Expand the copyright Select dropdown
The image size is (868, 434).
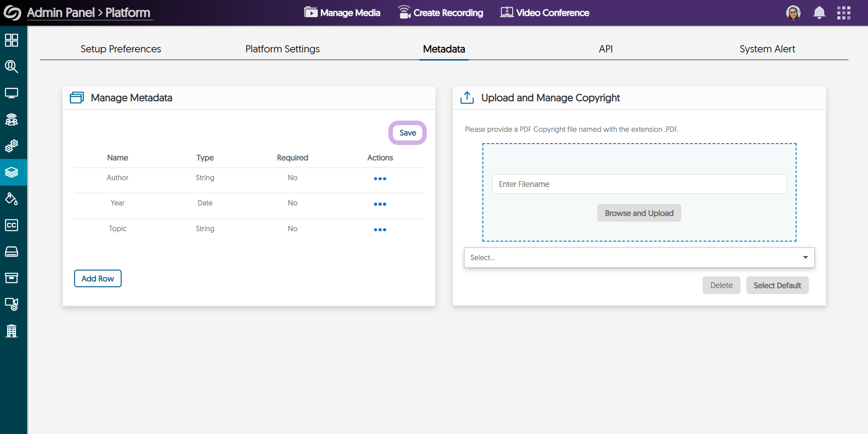(639, 257)
